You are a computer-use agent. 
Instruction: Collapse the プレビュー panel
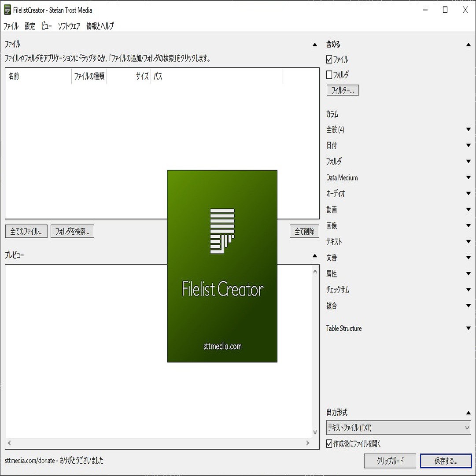[314, 255]
